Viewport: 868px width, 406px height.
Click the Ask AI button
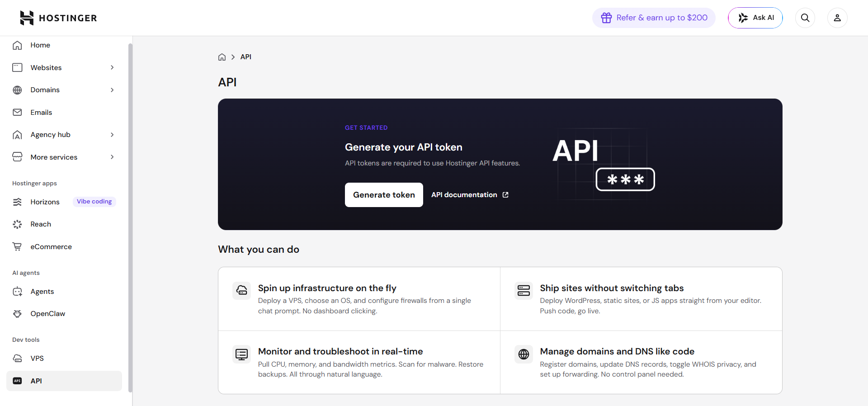[755, 18]
